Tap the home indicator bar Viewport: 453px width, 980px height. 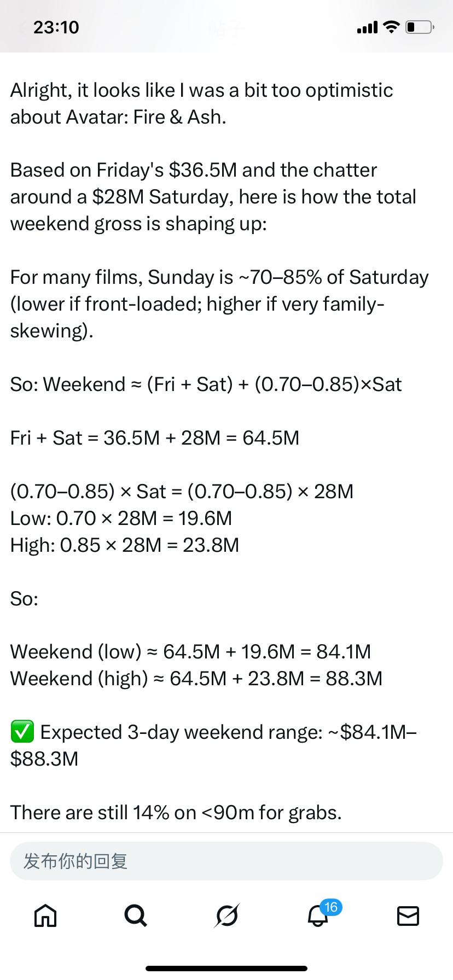(226, 969)
